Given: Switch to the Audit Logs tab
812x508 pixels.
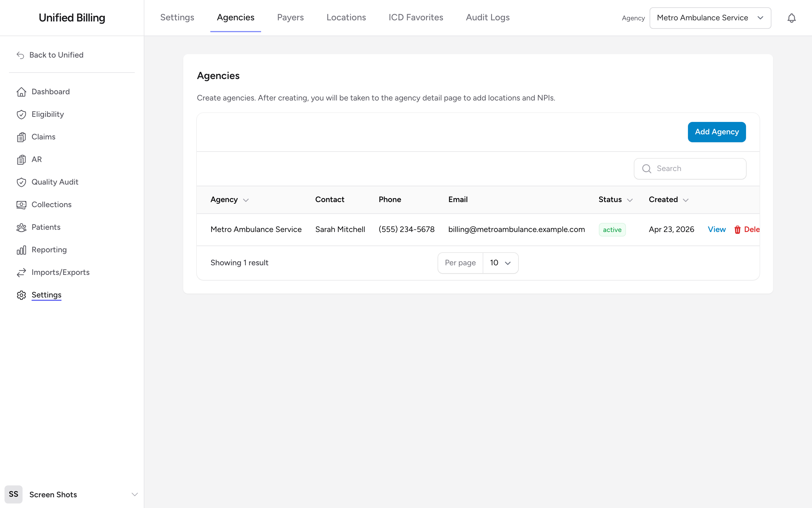Looking at the screenshot, I should (487, 17).
